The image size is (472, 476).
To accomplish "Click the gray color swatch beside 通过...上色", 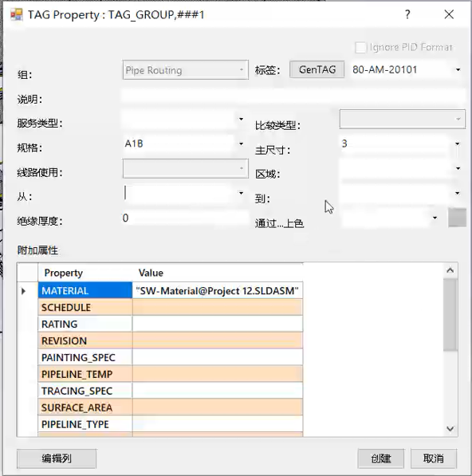I will (x=457, y=218).
